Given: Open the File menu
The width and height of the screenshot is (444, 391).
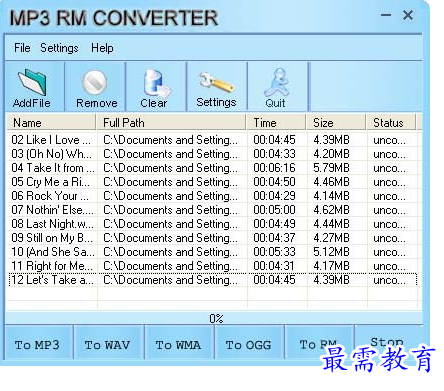Looking at the screenshot, I should click(x=22, y=48).
